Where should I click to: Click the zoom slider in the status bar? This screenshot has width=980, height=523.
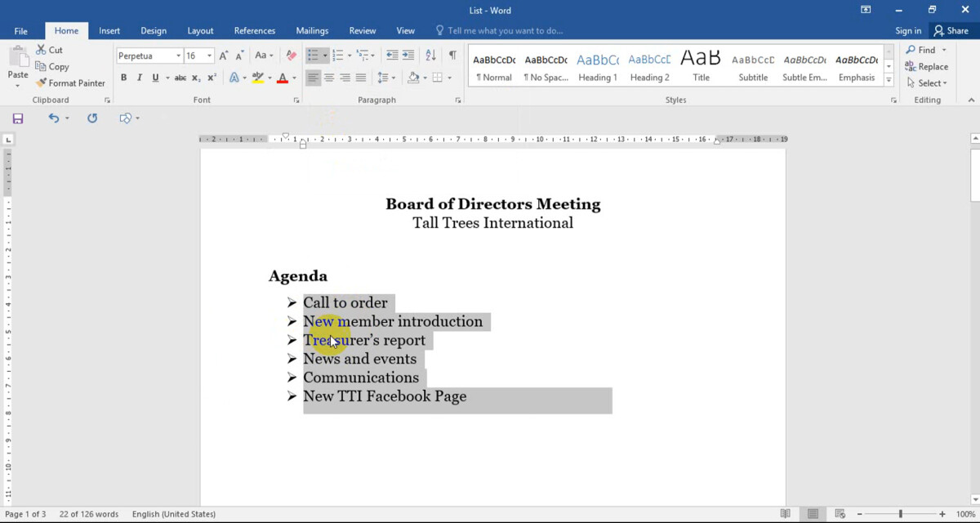901,514
